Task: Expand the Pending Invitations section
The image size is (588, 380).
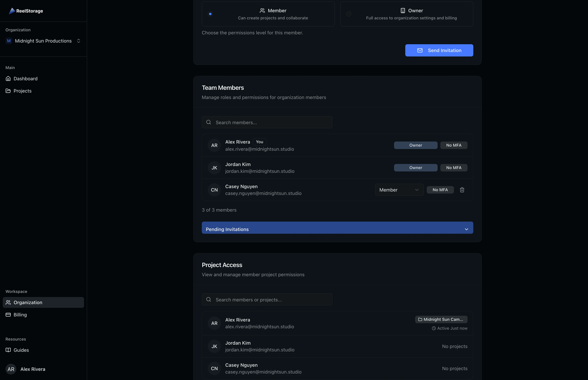Action: pyautogui.click(x=337, y=227)
